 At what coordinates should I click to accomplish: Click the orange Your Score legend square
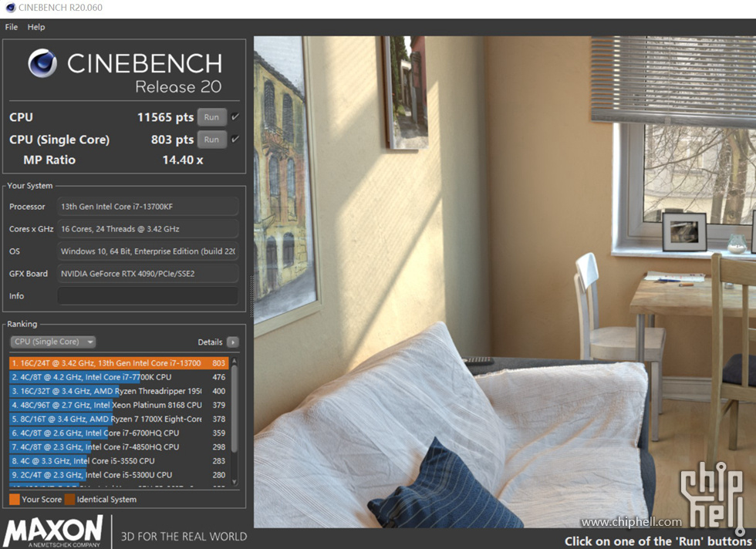[x=15, y=500]
